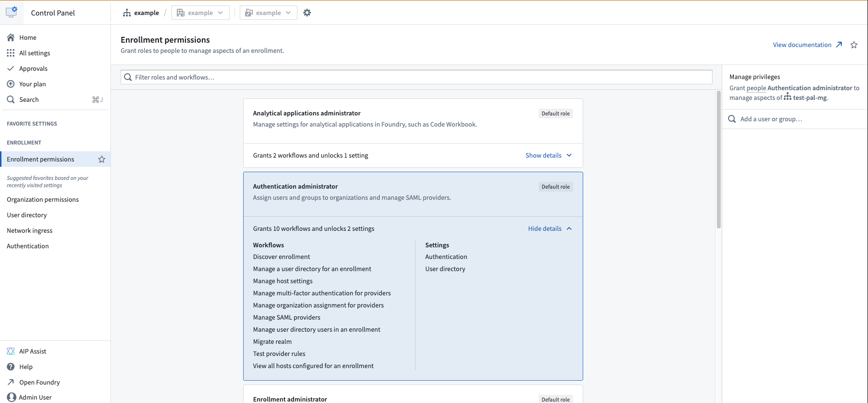
Task: Click the Filter roles and workflows field
Action: click(417, 77)
